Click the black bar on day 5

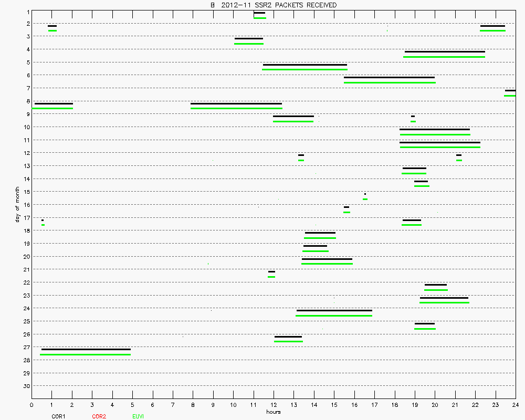[x=305, y=65]
